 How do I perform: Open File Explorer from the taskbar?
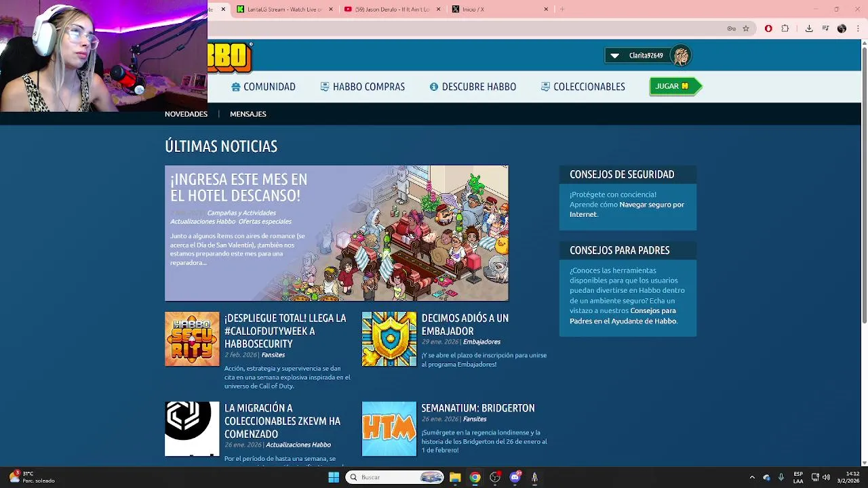[x=455, y=477]
